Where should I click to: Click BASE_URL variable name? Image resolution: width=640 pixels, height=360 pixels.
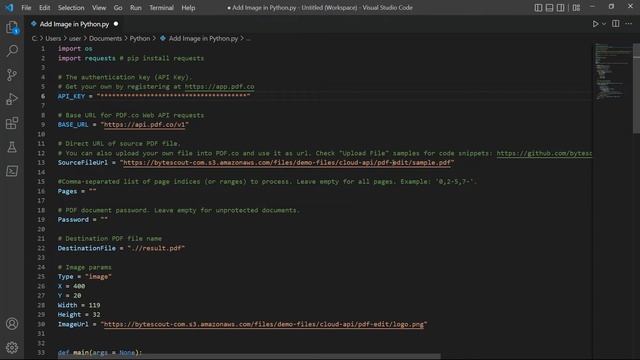pyautogui.click(x=73, y=124)
